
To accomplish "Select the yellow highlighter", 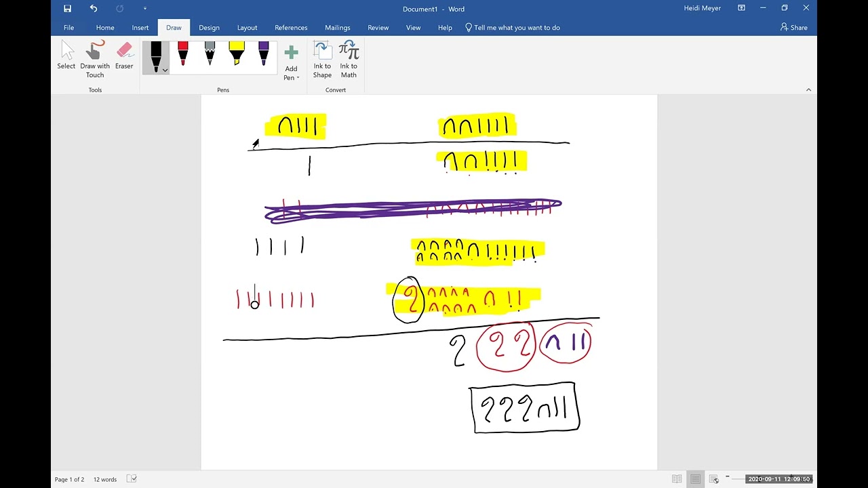I will (236, 54).
